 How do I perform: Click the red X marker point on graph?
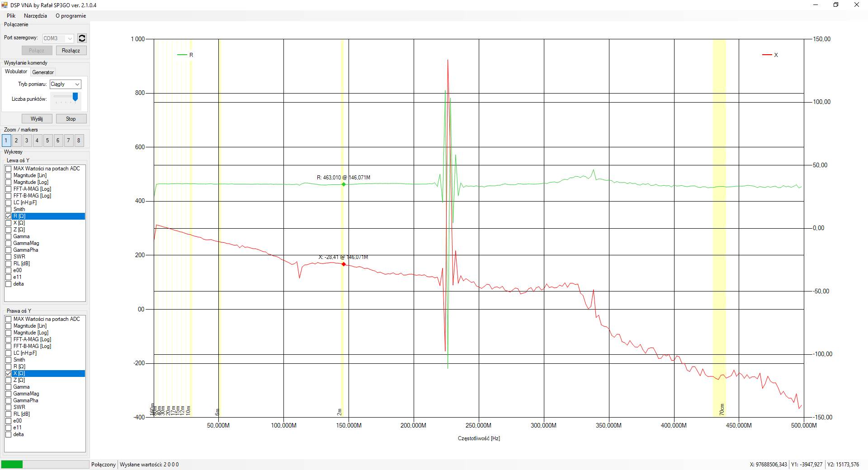coord(344,264)
